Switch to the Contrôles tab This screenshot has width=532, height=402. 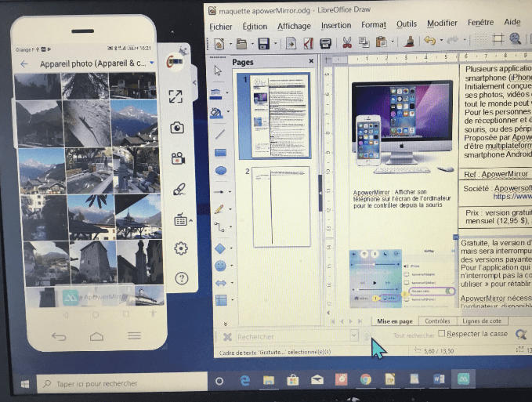point(436,321)
